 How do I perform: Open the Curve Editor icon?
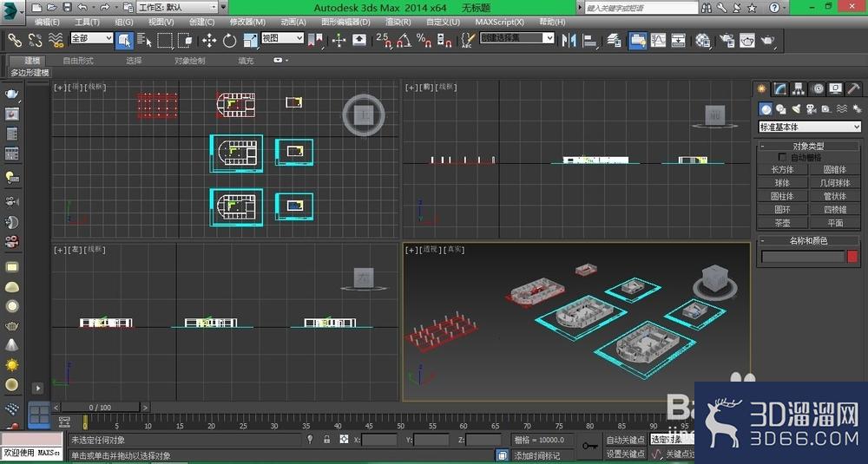point(658,40)
